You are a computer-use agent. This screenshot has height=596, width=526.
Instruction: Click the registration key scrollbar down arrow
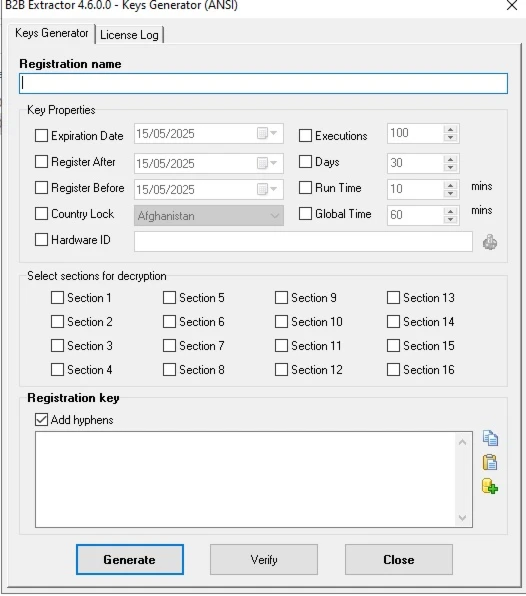(x=463, y=518)
